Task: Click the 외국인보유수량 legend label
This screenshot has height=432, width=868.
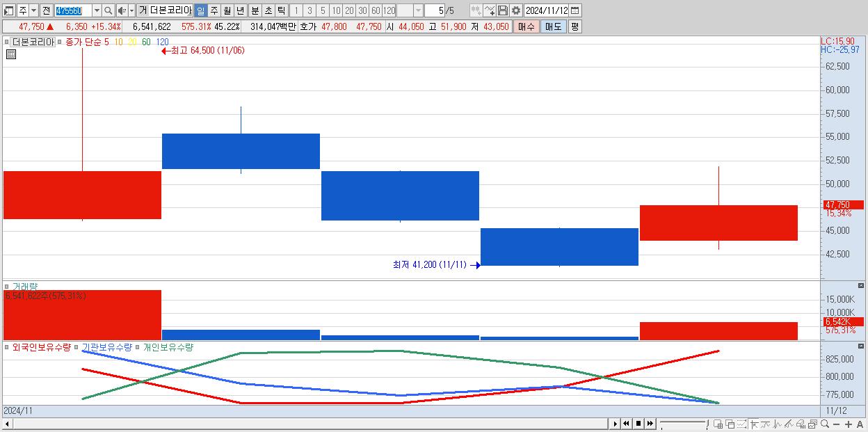Action: tap(42, 347)
